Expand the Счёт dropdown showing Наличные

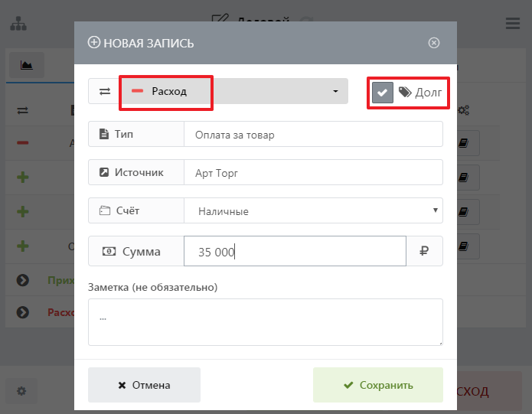(313, 210)
